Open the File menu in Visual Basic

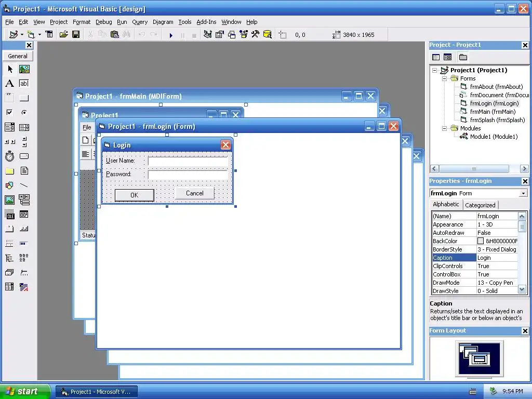point(9,22)
